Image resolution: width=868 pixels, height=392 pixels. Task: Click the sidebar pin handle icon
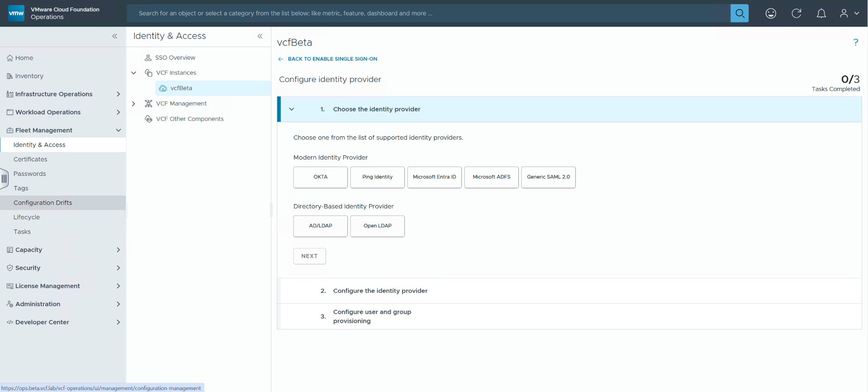4,179
